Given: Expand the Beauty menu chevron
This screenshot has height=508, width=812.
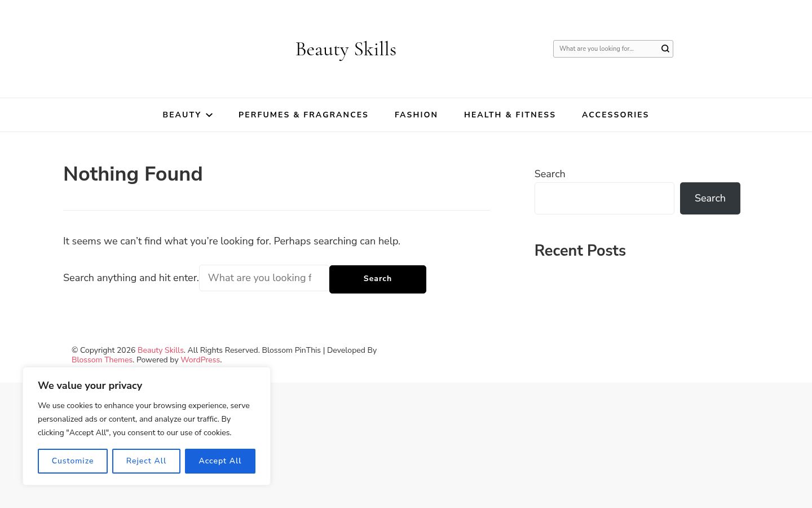Looking at the screenshot, I should 209,115.
